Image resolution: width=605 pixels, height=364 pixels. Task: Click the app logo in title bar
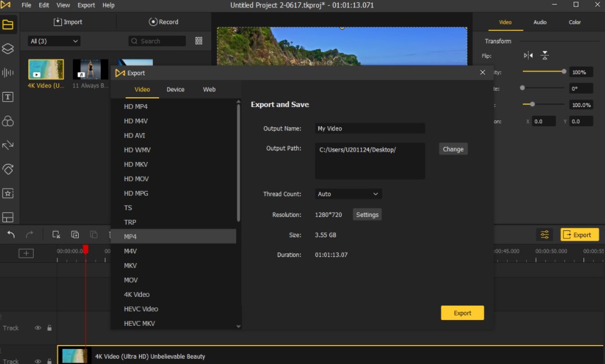tap(6, 5)
